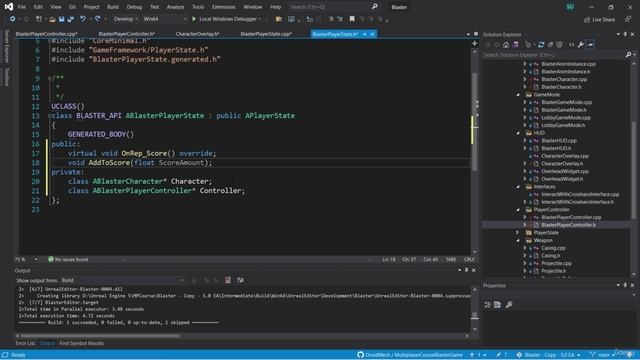Start the Local Windows Debugger
The image size is (640, 360).
click(227, 19)
